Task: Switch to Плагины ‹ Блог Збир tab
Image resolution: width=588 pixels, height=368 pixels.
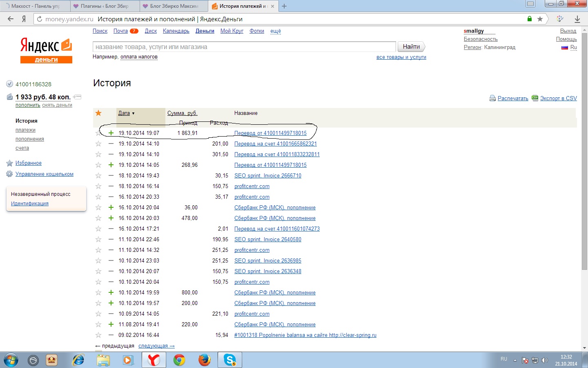Action: [105, 6]
